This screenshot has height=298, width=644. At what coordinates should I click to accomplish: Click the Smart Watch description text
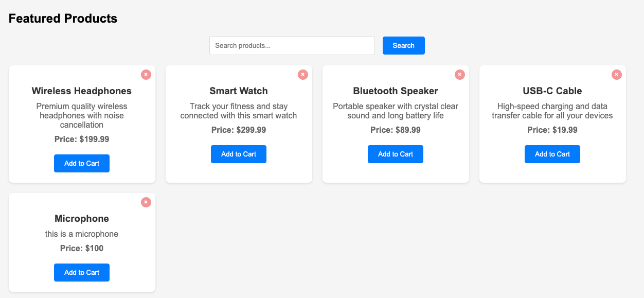coord(238,111)
